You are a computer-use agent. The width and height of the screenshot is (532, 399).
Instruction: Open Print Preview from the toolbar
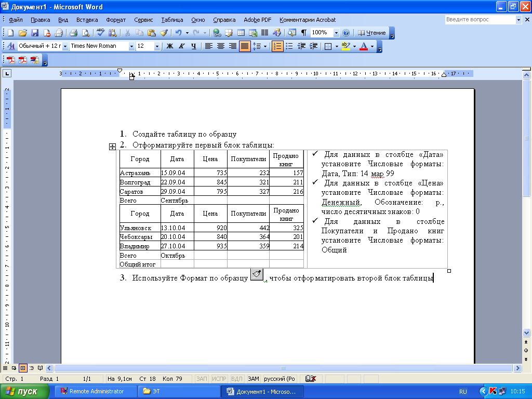point(86,33)
